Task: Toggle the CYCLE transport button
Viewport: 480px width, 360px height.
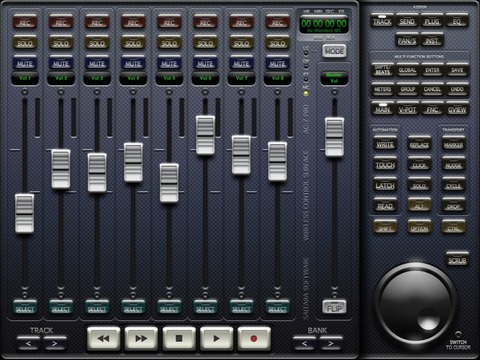Action: (x=453, y=185)
